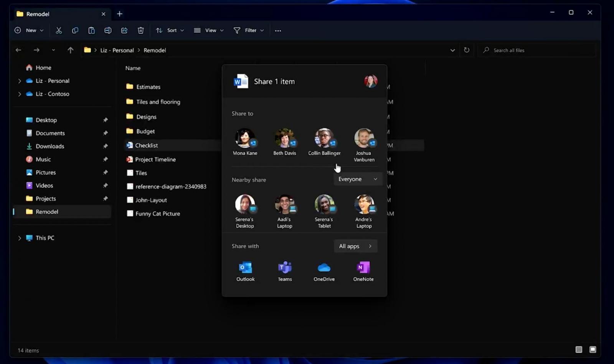Click the Paste clipboard icon
This screenshot has width=614, height=364.
(x=91, y=30)
